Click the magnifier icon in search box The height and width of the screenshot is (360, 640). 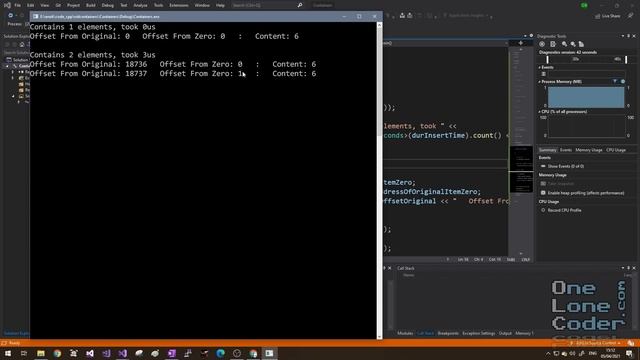[x=300, y=5]
